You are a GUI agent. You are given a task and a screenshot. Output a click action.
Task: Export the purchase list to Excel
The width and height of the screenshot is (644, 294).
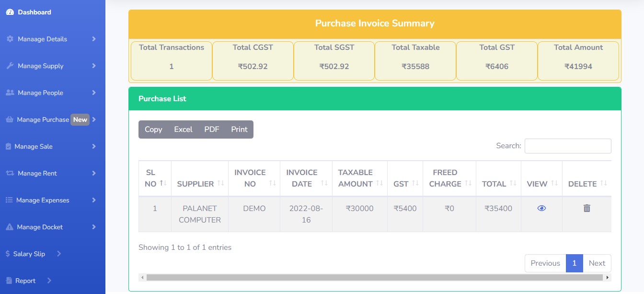click(183, 129)
